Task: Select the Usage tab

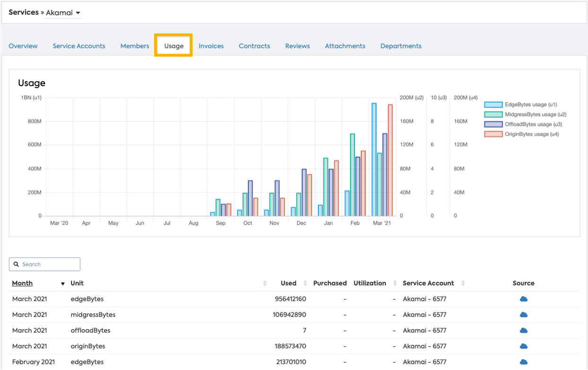Action: (x=174, y=46)
